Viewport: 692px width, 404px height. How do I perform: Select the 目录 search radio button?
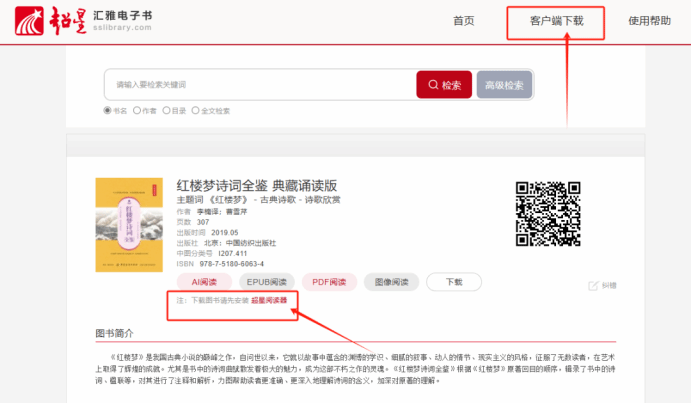[165, 111]
